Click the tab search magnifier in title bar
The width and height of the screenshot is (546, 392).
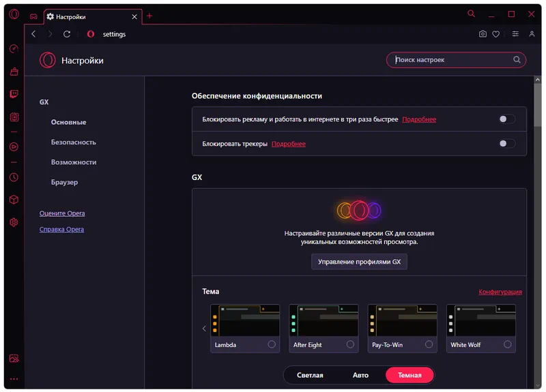click(x=471, y=14)
